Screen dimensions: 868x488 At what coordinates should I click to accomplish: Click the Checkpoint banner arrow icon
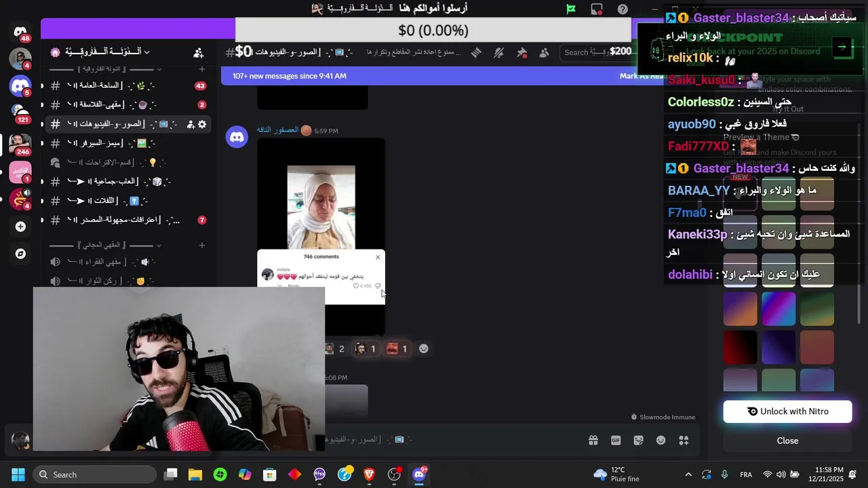(x=842, y=47)
